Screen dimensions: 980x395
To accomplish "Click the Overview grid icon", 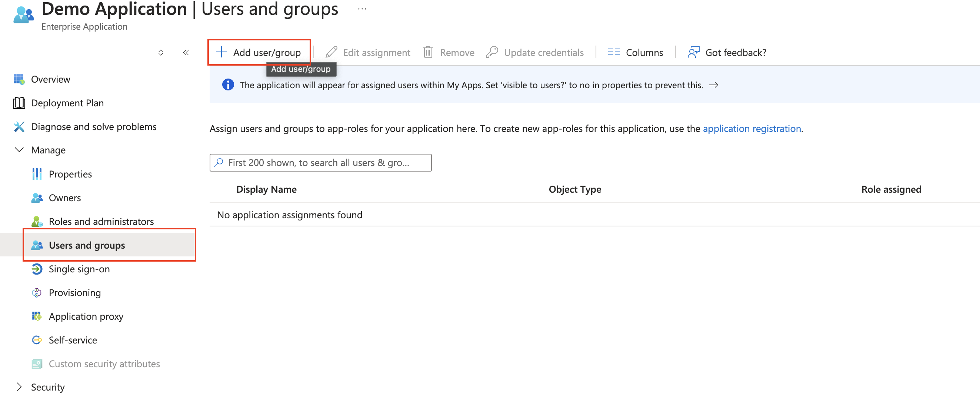I will tap(19, 79).
